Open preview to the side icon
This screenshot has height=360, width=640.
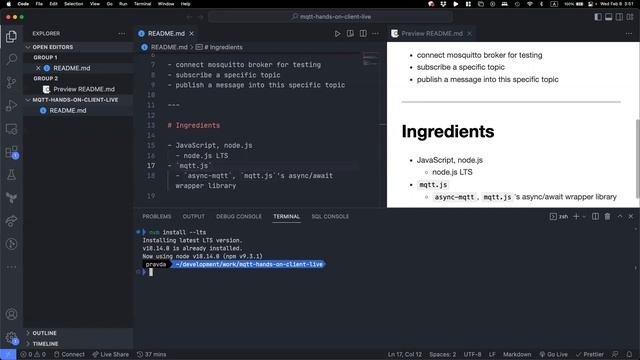tap(350, 33)
